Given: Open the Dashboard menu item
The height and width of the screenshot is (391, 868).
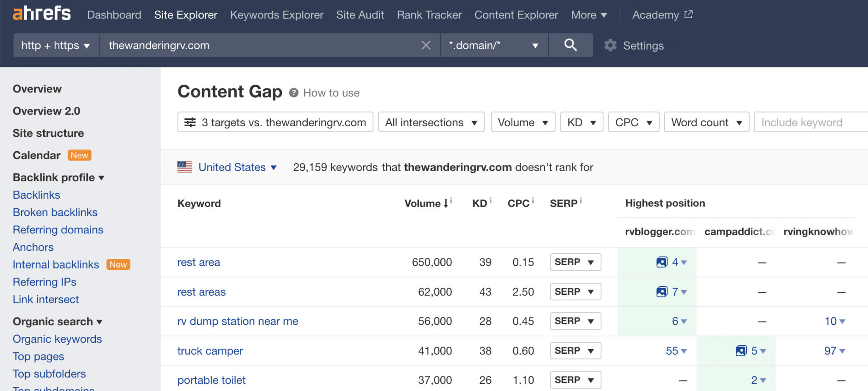Looking at the screenshot, I should 114,14.
